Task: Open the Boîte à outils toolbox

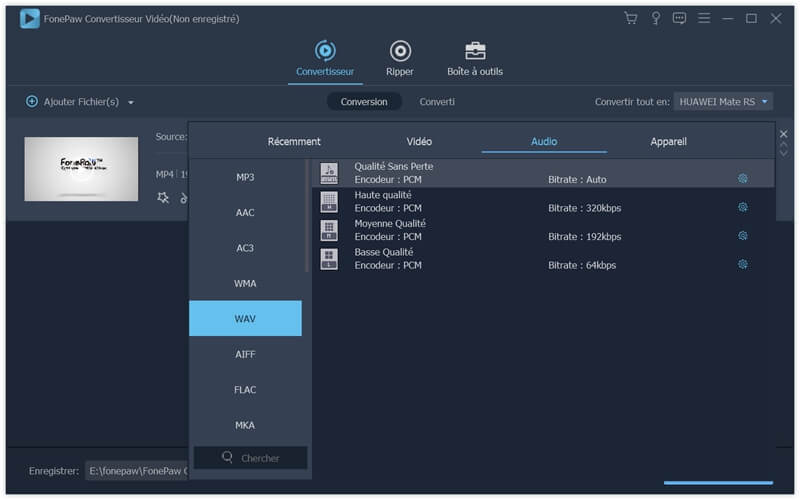Action: pos(475,59)
